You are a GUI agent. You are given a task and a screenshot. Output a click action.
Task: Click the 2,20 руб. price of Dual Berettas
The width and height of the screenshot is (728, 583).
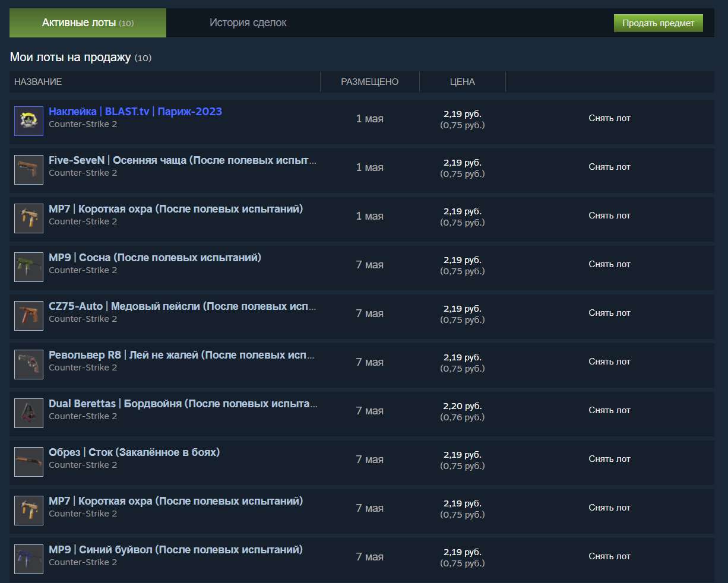(463, 406)
